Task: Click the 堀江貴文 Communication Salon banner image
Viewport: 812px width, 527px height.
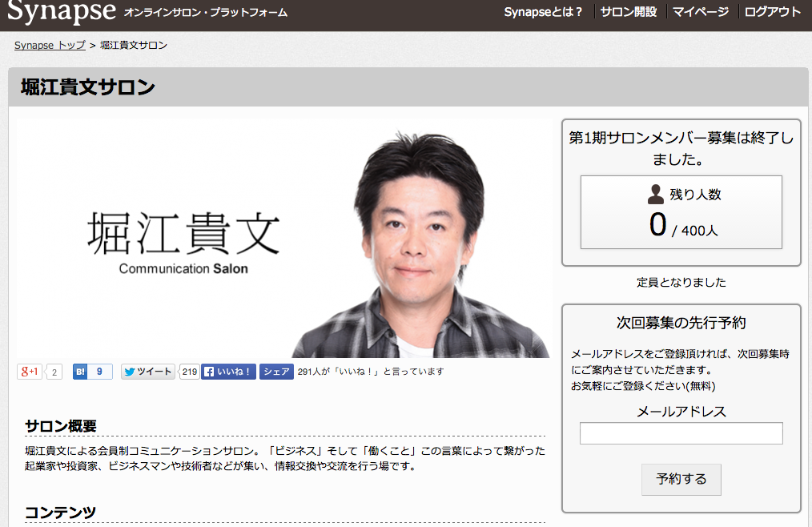Action: tap(283, 238)
